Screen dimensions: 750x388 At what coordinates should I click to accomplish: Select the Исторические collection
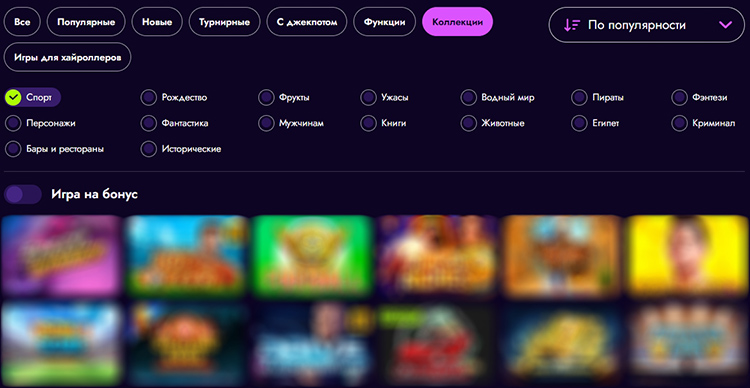(x=181, y=149)
